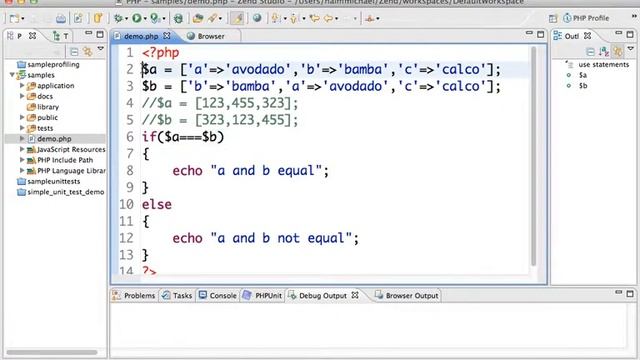This screenshot has width=640, height=360.
Task: Collapse All in the Outline panel
Action: (590, 52)
